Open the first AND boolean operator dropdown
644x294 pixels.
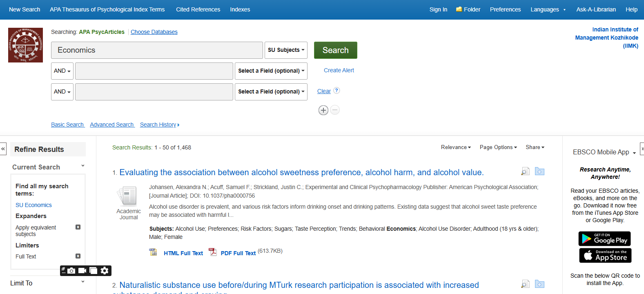tap(62, 71)
